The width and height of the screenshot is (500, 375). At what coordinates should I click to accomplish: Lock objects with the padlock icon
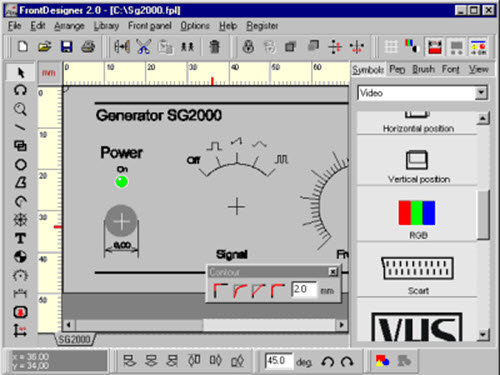248,47
